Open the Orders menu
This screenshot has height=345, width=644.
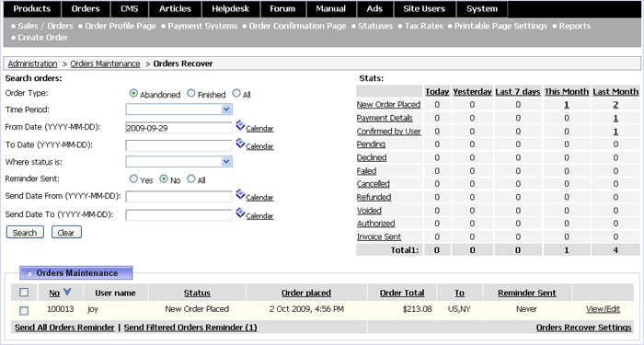(86, 9)
